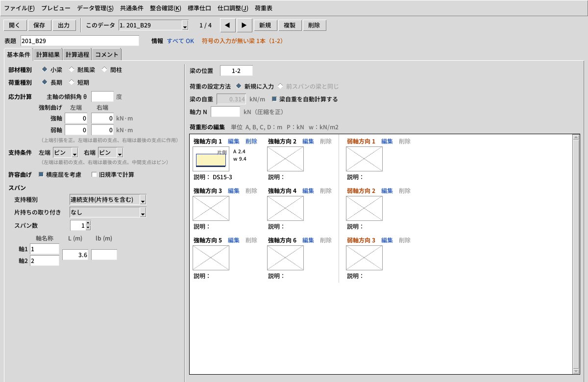Click the 弱軸 右端 forced bending field
The width and height of the screenshot is (588, 382).
pos(102,130)
